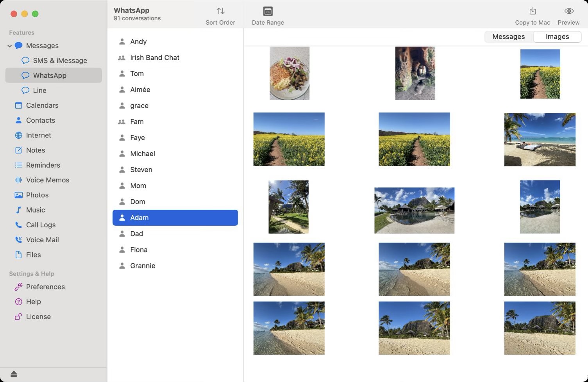Open the conversation with Grannie
This screenshot has width=588, height=382.
(x=142, y=266)
